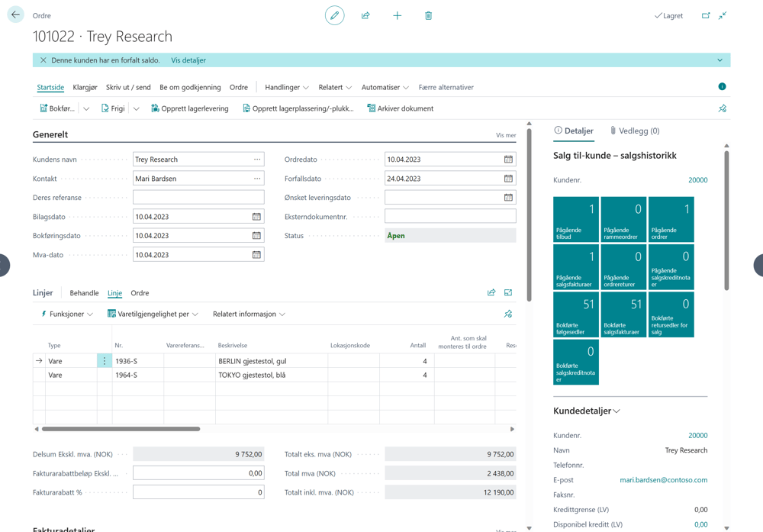The height and width of the screenshot is (532, 763).
Task: Collapse the Kundedetaljer section
Action: pos(586,411)
